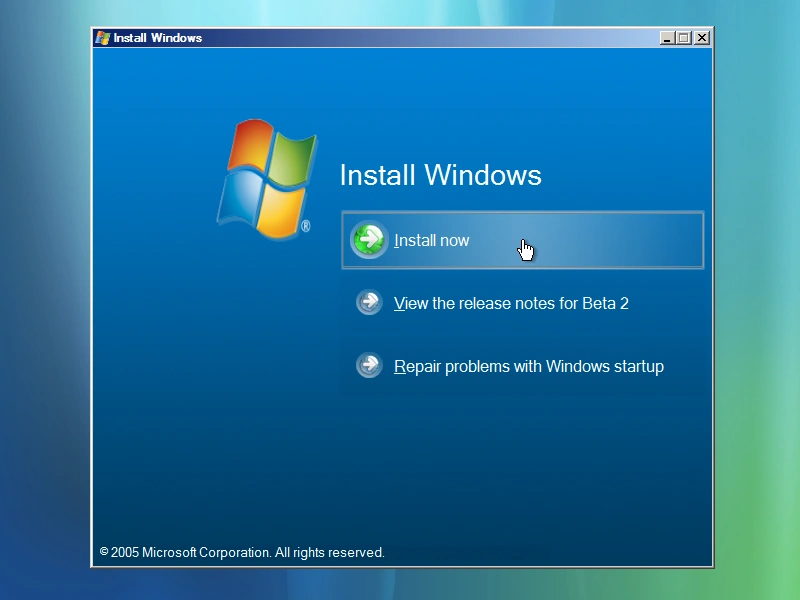This screenshot has width=800, height=600.
Task: Click the small Windows flag in title bar
Action: [102, 38]
